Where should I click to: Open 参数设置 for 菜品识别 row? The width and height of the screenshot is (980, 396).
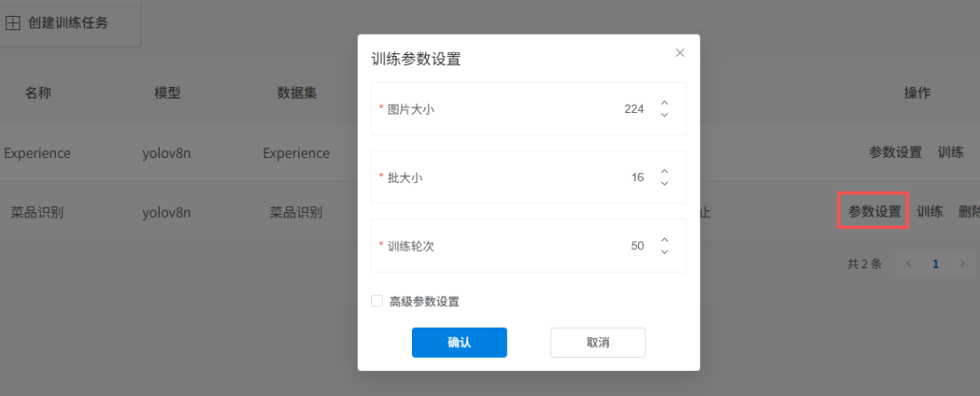pos(873,211)
